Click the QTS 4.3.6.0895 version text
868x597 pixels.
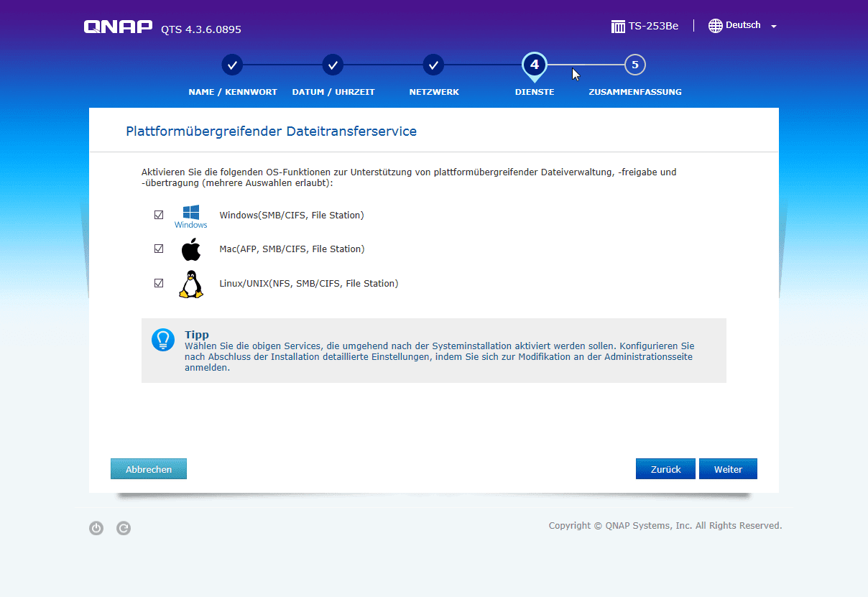(x=201, y=29)
